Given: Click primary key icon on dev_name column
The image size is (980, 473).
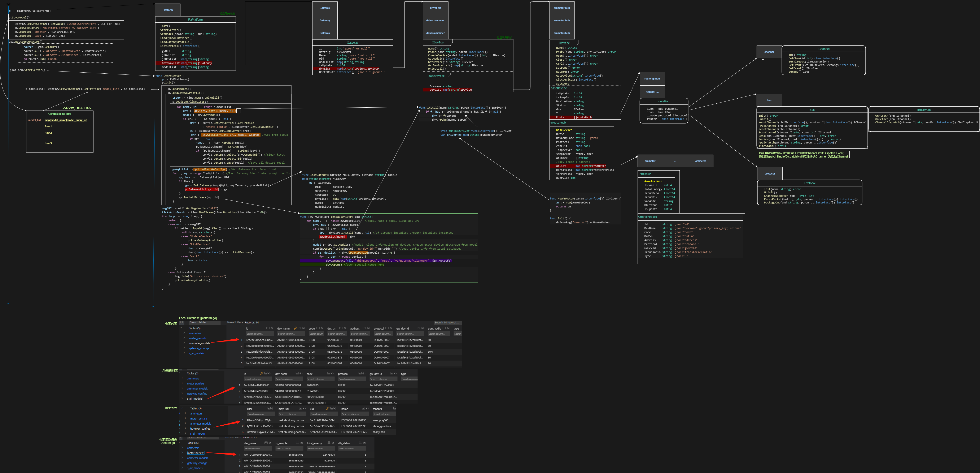Looking at the screenshot, I should [295, 328].
